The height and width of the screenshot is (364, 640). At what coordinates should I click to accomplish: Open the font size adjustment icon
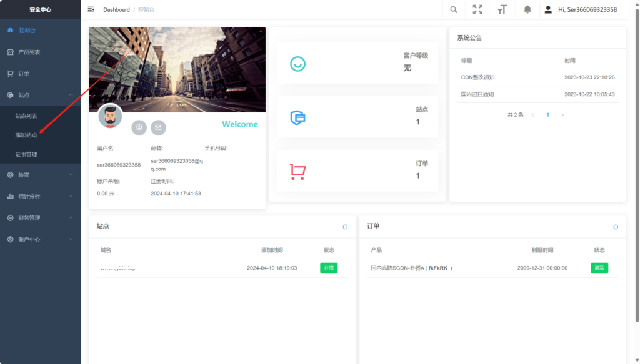click(502, 9)
